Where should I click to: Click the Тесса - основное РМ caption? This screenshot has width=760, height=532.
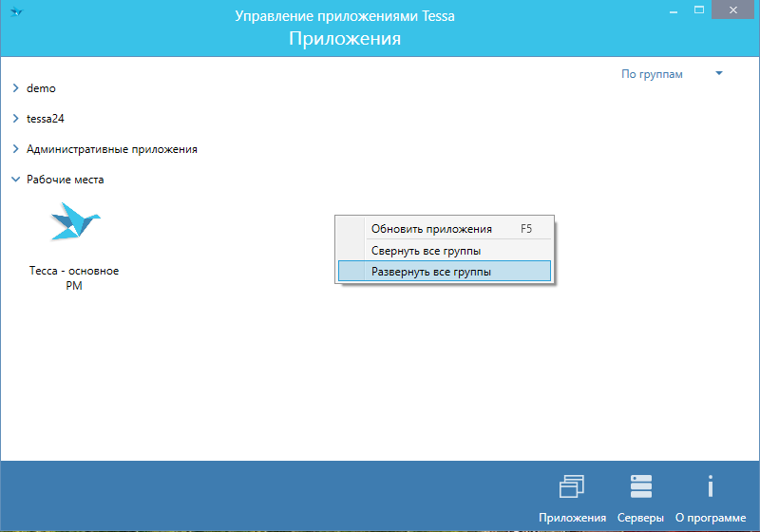coord(74,278)
